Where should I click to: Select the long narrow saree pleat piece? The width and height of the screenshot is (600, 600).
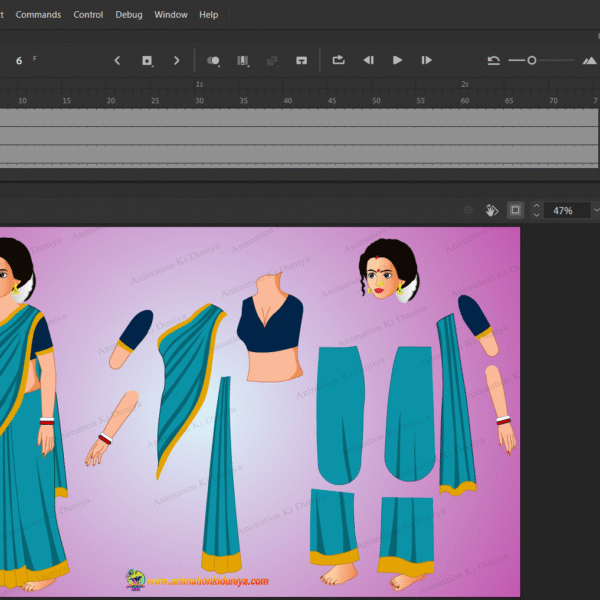point(222,474)
